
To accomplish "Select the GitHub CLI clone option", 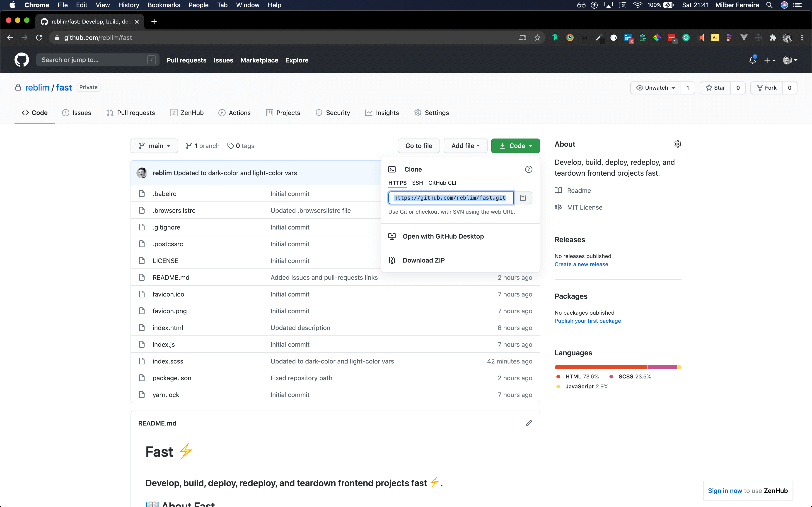I will coord(442,183).
